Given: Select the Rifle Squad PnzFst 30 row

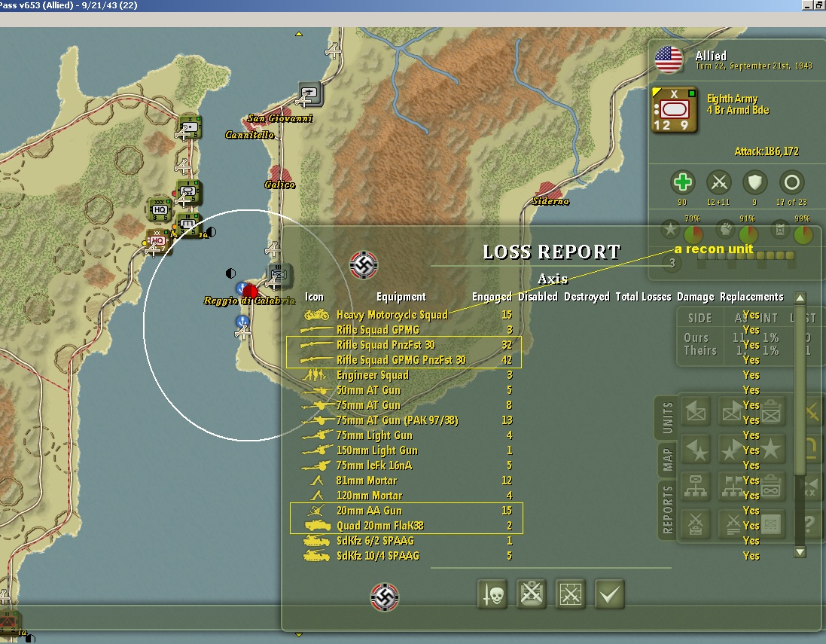Looking at the screenshot, I should tap(532, 345).
